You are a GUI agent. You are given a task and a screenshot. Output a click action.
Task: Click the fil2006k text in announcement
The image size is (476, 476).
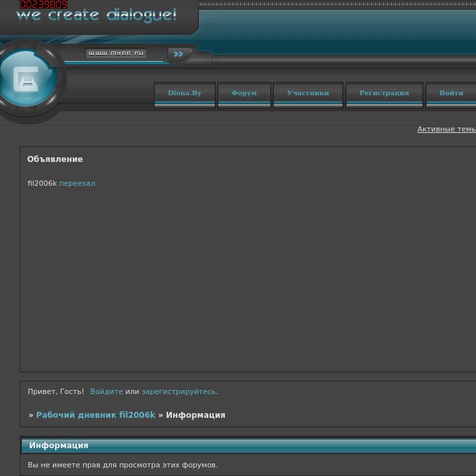tap(42, 183)
